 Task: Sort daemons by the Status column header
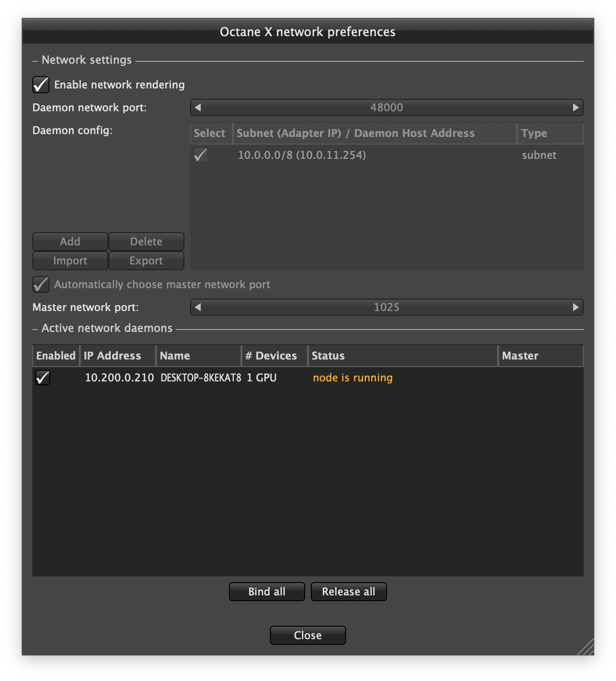403,356
